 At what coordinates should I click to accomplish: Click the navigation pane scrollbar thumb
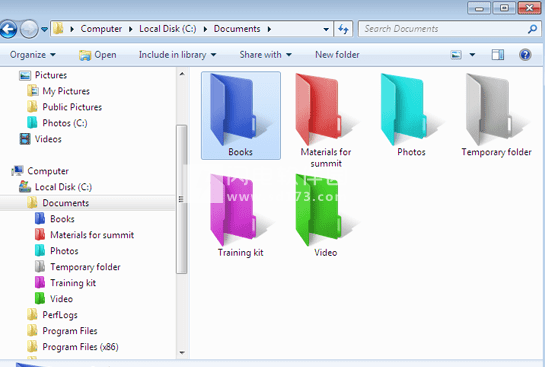(182, 199)
